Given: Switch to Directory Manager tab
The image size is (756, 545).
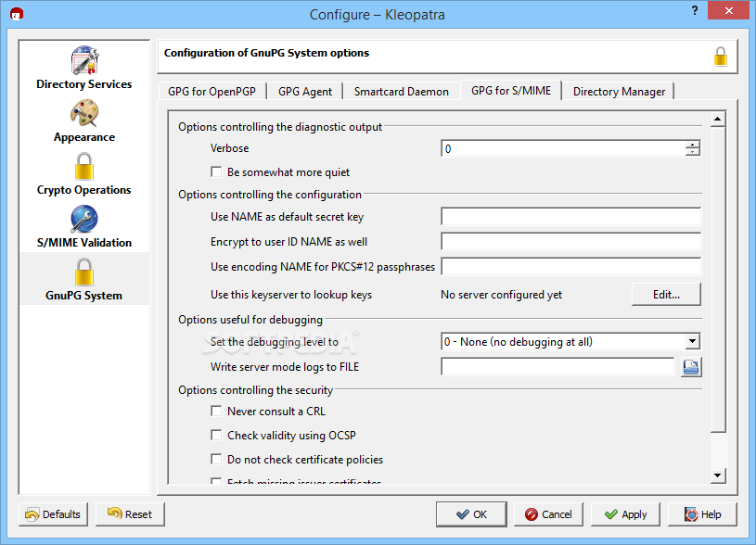Looking at the screenshot, I should [x=619, y=92].
